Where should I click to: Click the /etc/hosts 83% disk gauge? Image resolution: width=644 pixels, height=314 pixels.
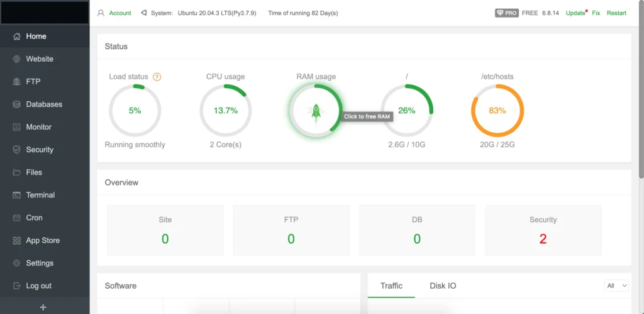(x=497, y=111)
